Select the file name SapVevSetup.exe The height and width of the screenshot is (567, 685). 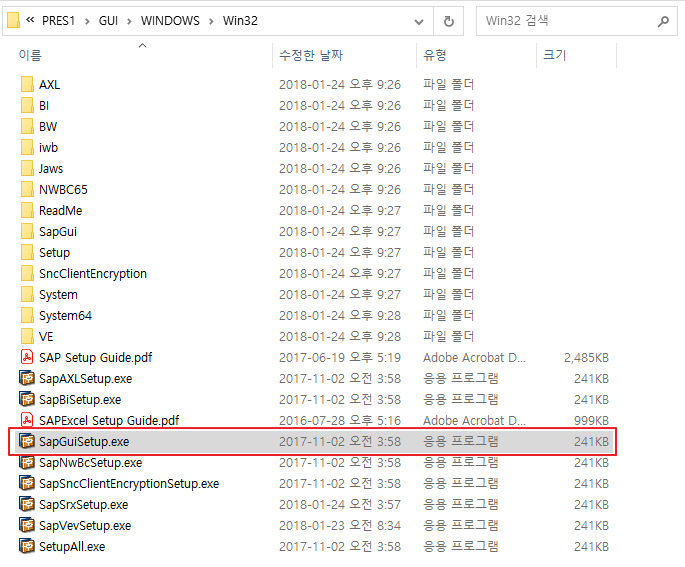tap(85, 526)
